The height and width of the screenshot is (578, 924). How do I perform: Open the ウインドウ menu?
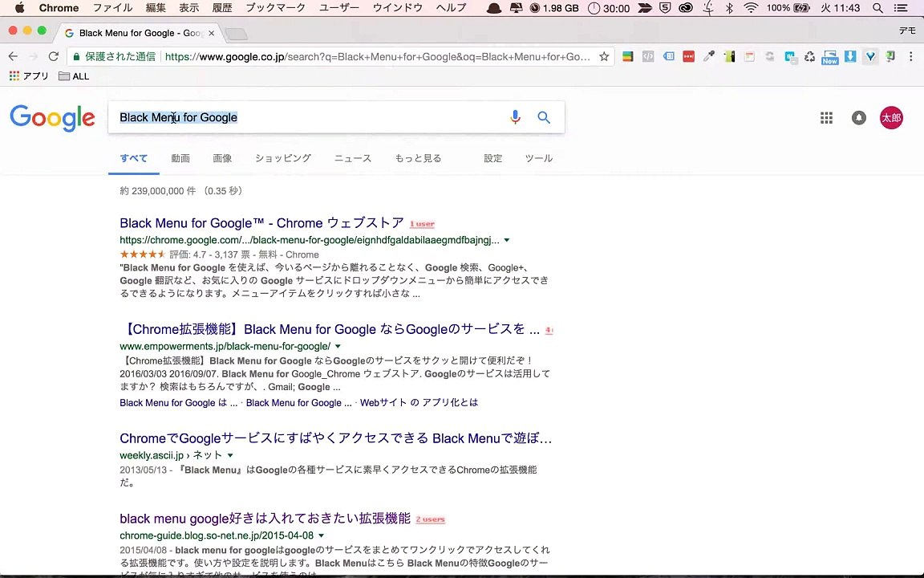pos(397,8)
